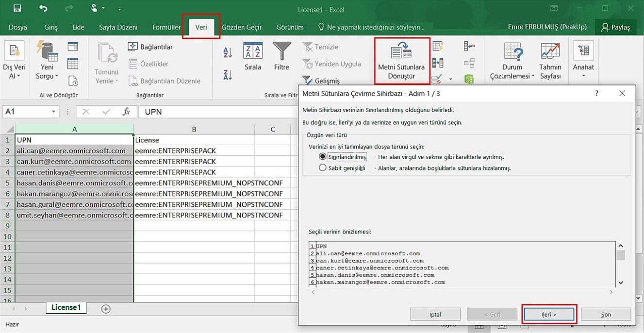Select the Sabit genişlikli radio option
This screenshot has height=333, width=644.
click(x=323, y=168)
